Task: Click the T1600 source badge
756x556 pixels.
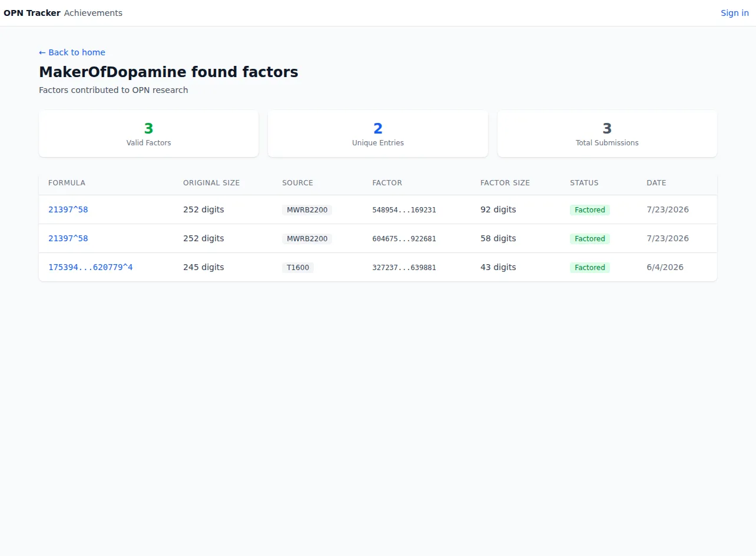Action: pyautogui.click(x=298, y=267)
